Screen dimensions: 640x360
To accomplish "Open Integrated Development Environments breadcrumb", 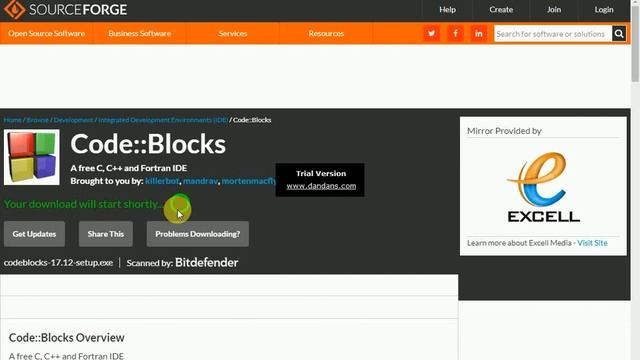I will pos(163,120).
